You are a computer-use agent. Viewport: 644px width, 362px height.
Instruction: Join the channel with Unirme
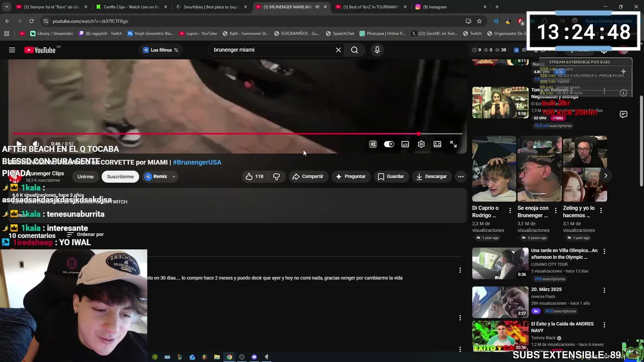point(86,176)
